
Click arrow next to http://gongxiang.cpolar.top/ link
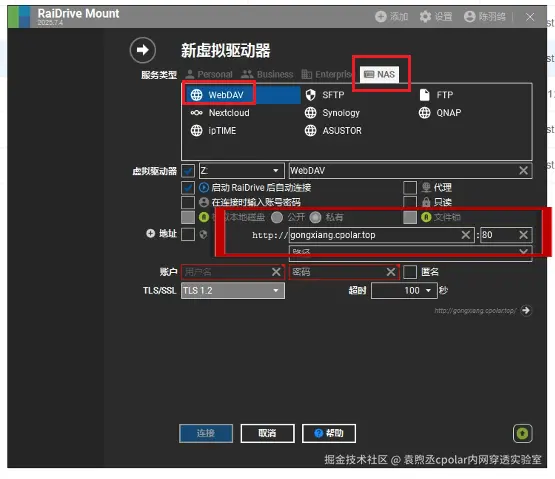tap(526, 310)
